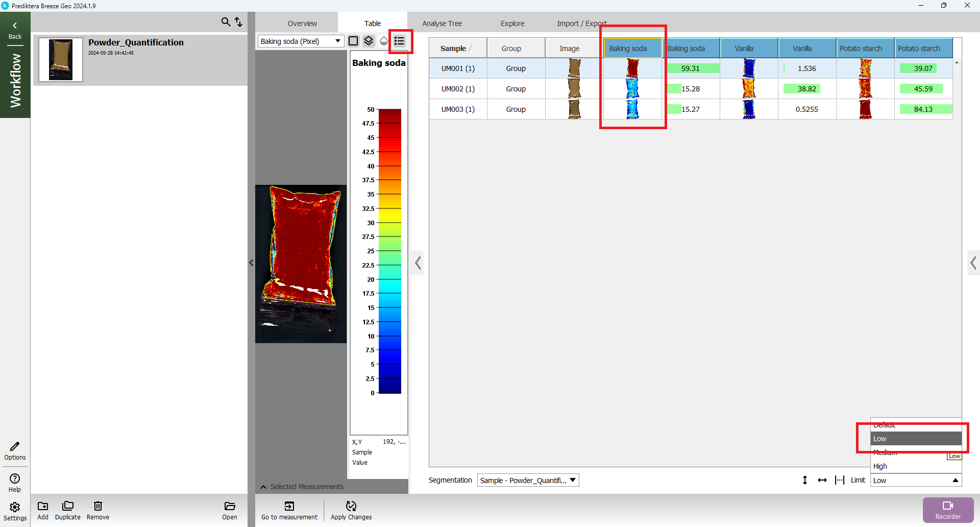Open the Baking soda (Pixel) dropdown
The height and width of the screenshot is (527, 980).
point(301,41)
